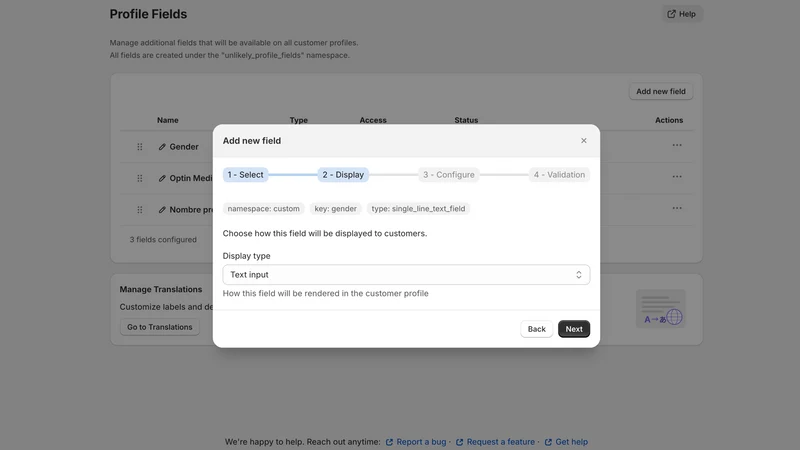The image size is (800, 450).
Task: Click the Profile Fields page title
Action: (x=148, y=14)
